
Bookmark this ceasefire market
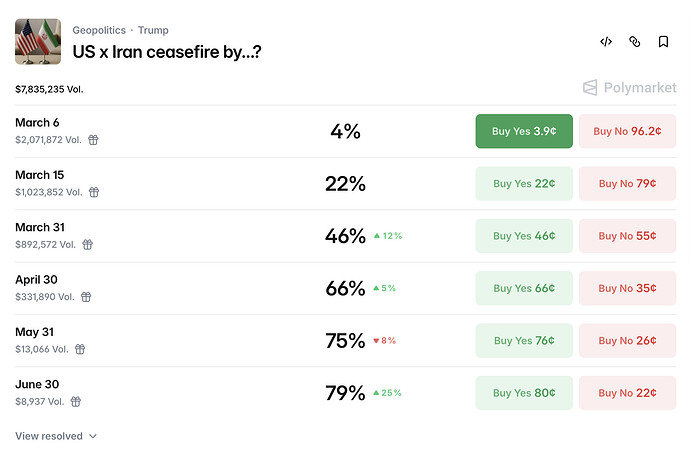tap(663, 42)
